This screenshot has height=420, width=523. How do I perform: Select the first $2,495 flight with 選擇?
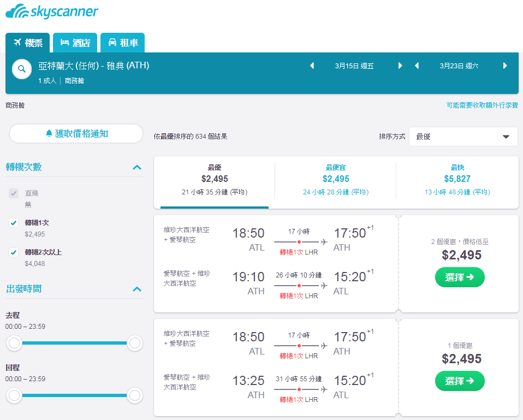tap(460, 277)
